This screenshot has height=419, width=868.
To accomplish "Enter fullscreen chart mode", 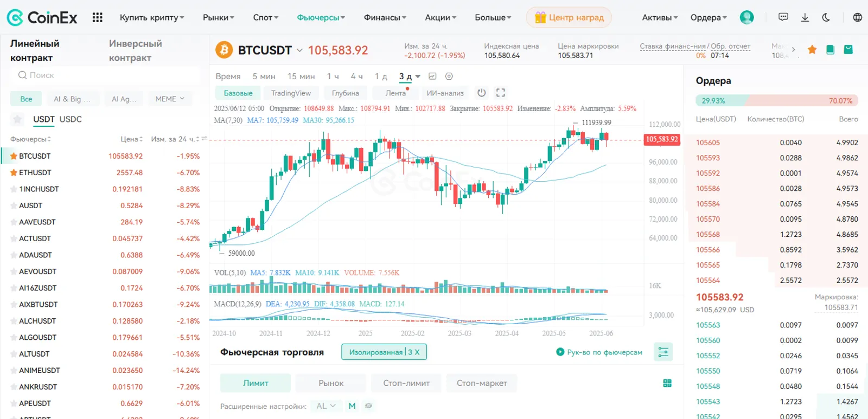I will click(501, 93).
